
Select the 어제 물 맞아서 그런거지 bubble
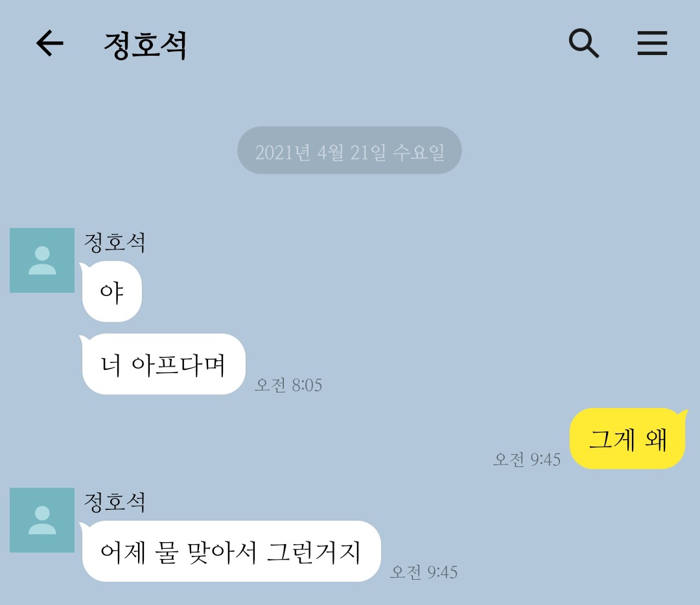(x=230, y=551)
